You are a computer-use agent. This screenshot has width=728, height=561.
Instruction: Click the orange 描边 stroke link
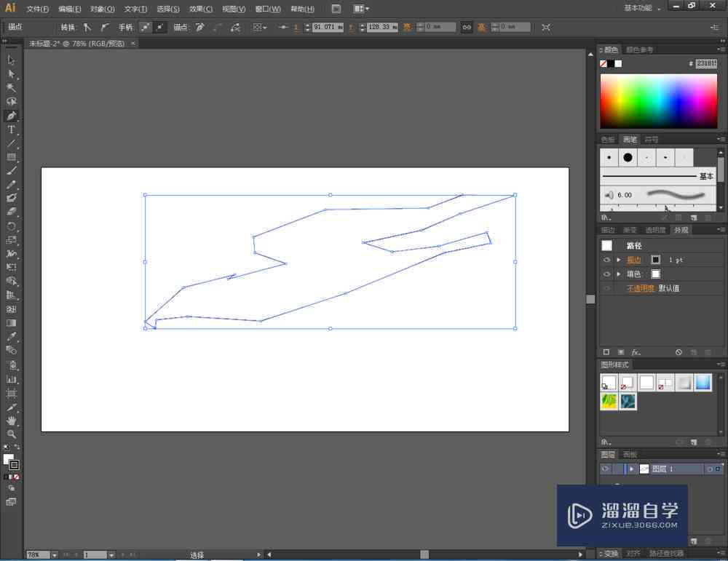634,260
